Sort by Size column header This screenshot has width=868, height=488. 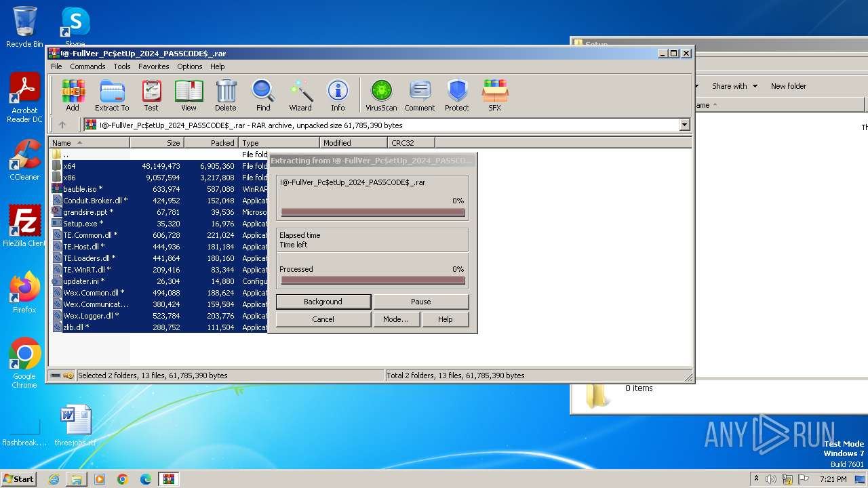157,143
